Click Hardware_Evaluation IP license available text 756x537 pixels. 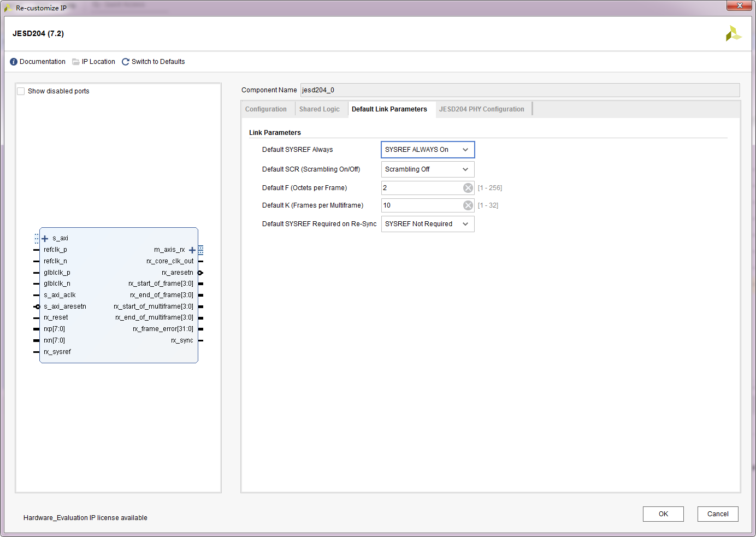tap(85, 518)
